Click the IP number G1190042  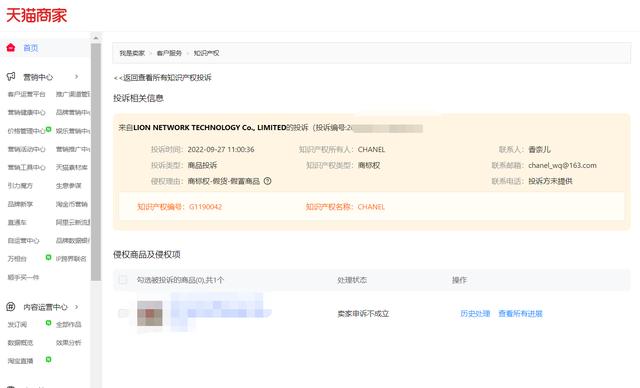[x=205, y=207]
